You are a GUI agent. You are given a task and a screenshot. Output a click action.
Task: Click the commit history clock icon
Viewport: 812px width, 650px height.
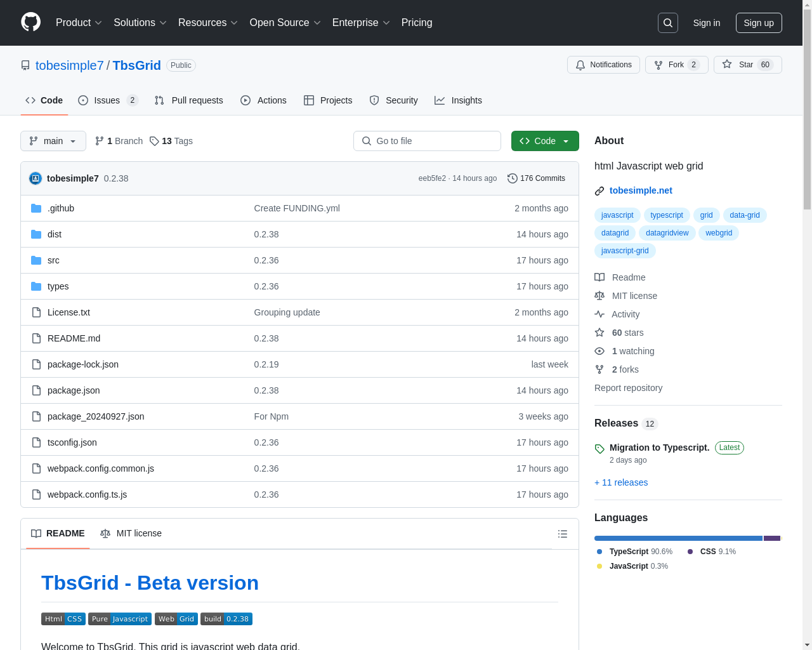point(513,178)
